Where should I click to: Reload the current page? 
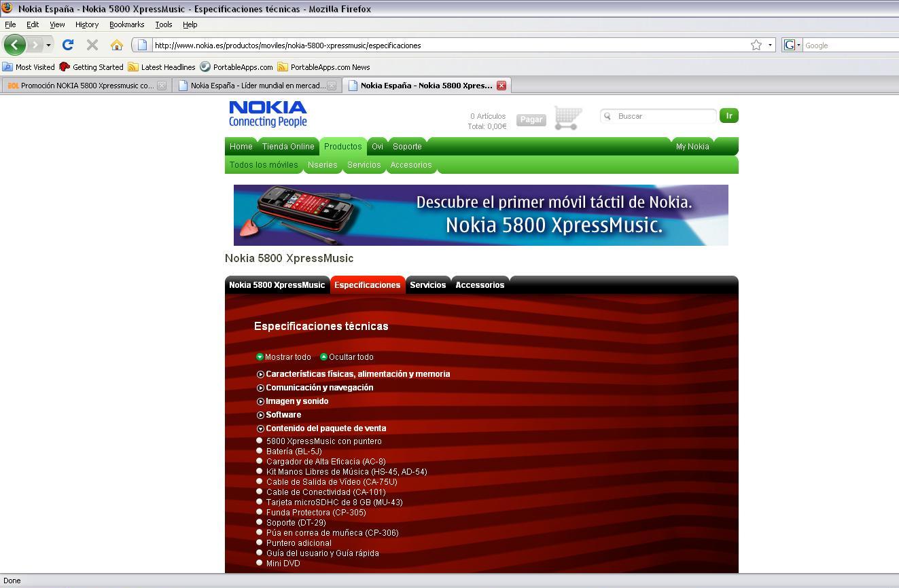[67, 45]
